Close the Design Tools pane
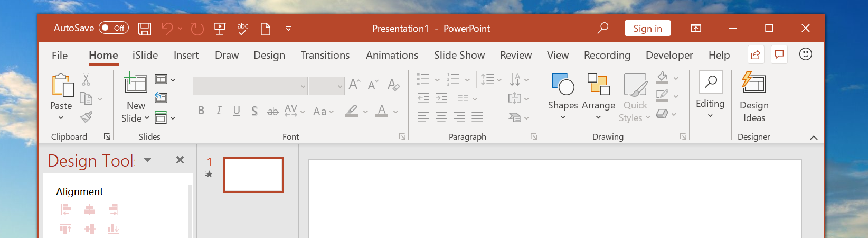 [x=180, y=160]
